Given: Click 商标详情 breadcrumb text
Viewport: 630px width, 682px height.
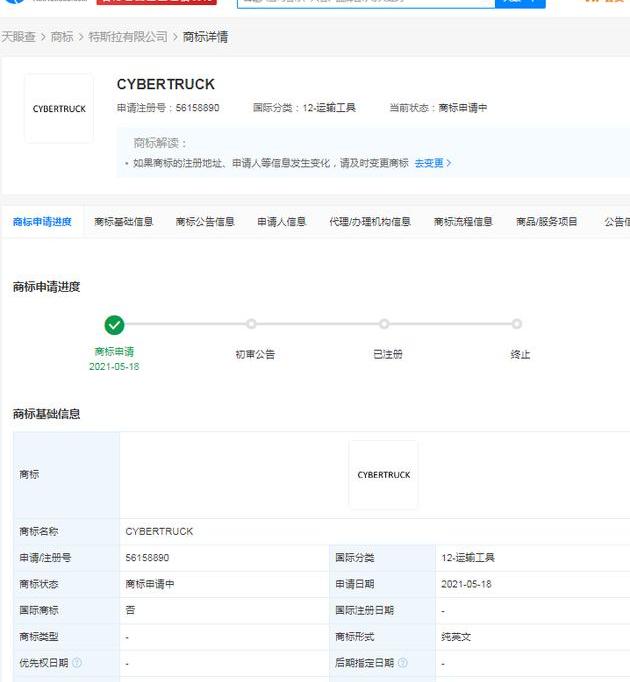Looking at the screenshot, I should (205, 37).
